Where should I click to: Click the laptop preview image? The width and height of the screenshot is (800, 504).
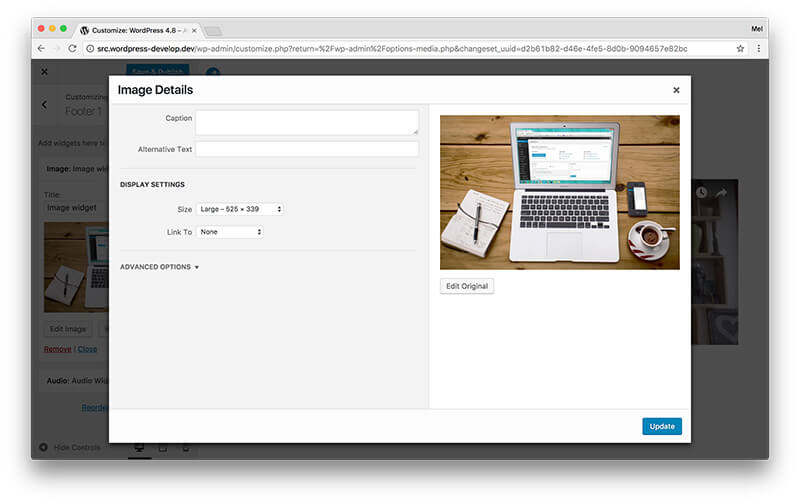pos(560,192)
